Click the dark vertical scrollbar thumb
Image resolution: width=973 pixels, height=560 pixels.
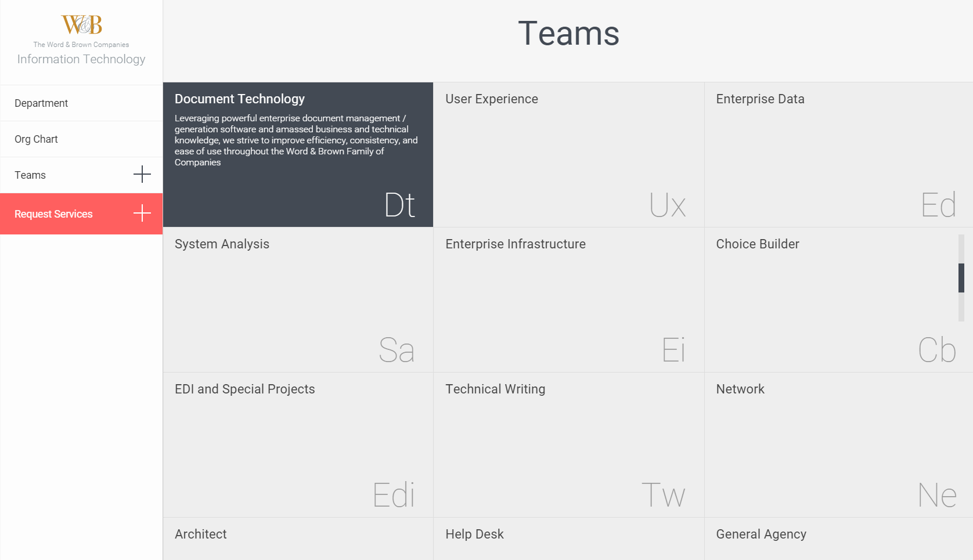click(x=961, y=278)
